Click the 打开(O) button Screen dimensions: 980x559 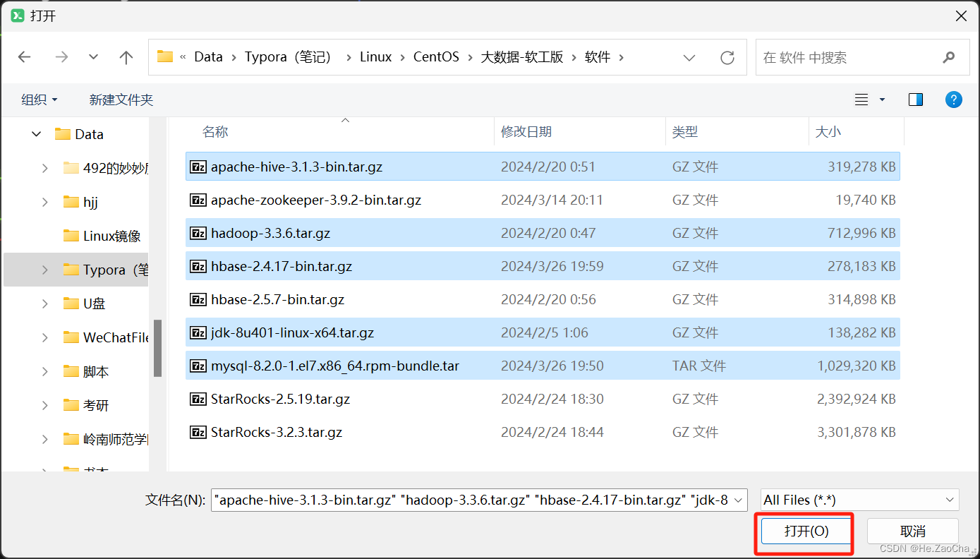[x=806, y=531]
